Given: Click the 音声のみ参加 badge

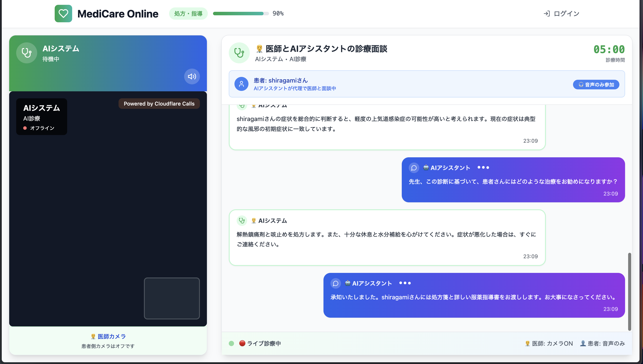Looking at the screenshot, I should pyautogui.click(x=596, y=85).
